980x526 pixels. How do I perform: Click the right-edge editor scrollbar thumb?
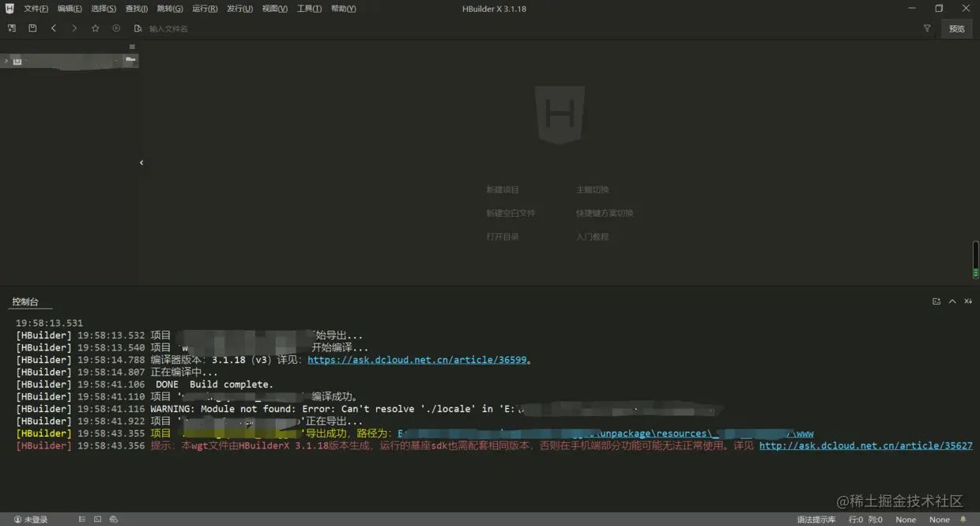[x=975, y=259]
